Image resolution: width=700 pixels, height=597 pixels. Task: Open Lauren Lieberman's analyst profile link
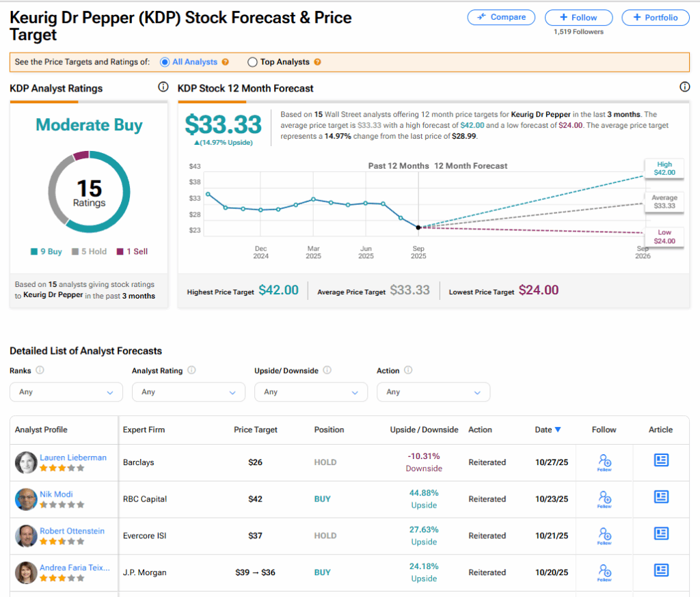pyautogui.click(x=73, y=458)
